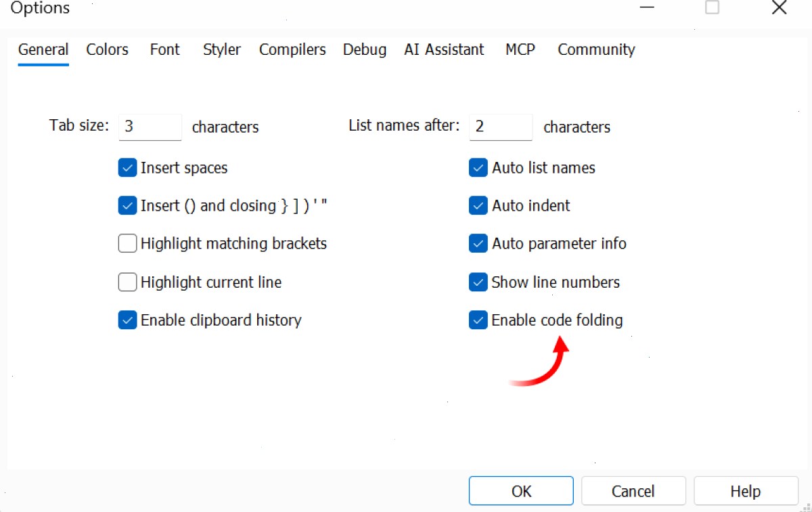Uncheck Auto list names
The image size is (812, 512).
point(478,168)
